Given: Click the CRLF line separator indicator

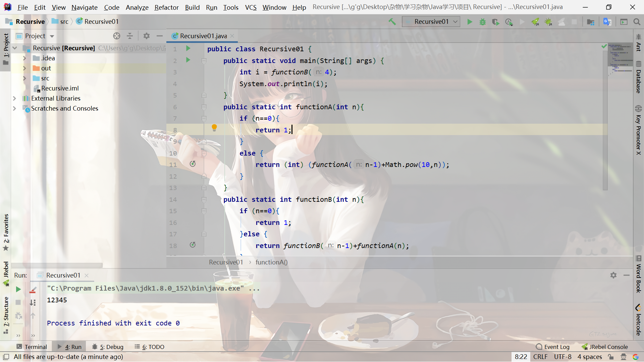Looking at the screenshot, I should click(x=540, y=357).
